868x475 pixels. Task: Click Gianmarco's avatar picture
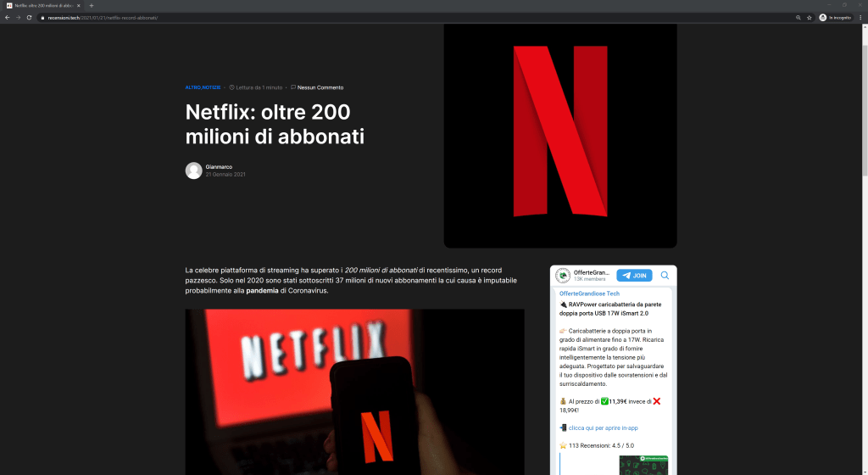pyautogui.click(x=194, y=170)
